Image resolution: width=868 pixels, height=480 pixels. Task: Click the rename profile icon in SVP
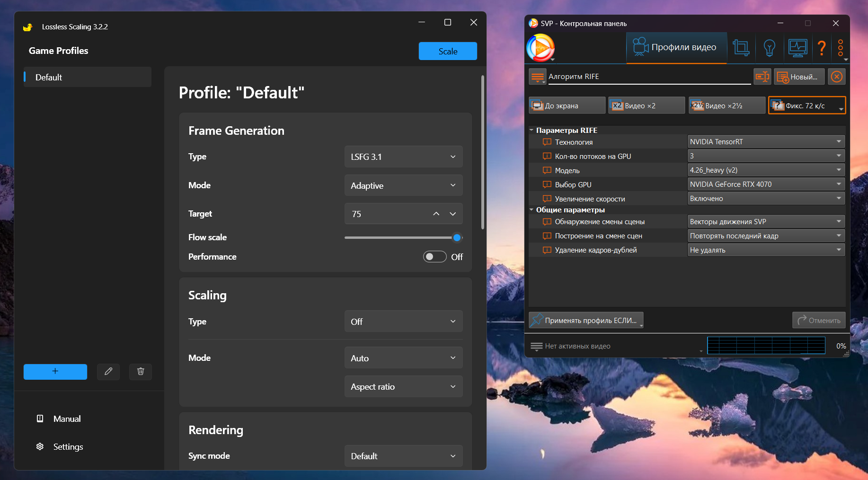762,77
